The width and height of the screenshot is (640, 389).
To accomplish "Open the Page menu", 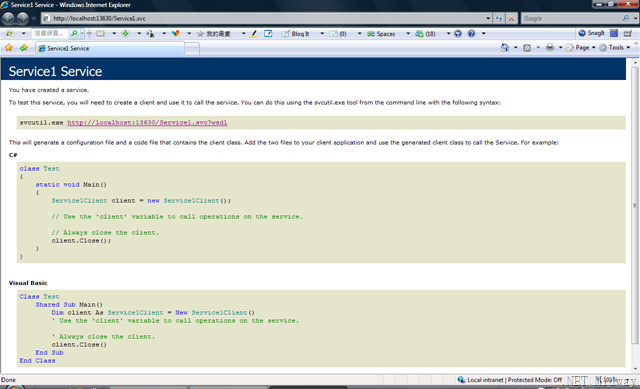I will [x=580, y=47].
